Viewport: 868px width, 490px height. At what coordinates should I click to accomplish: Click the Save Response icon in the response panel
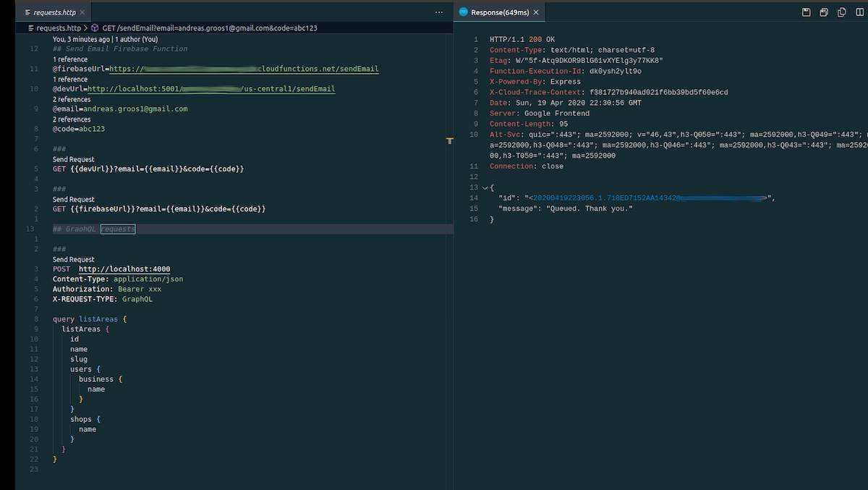806,12
